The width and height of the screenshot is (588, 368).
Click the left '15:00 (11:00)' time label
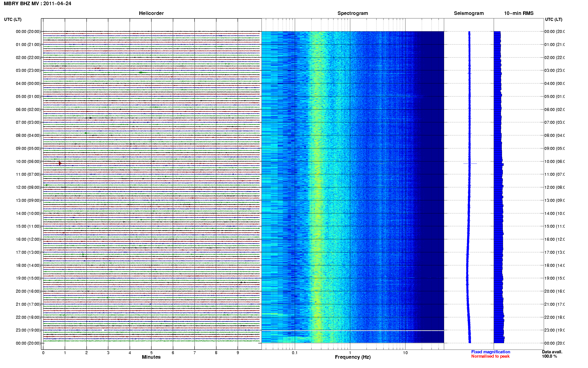click(x=28, y=226)
